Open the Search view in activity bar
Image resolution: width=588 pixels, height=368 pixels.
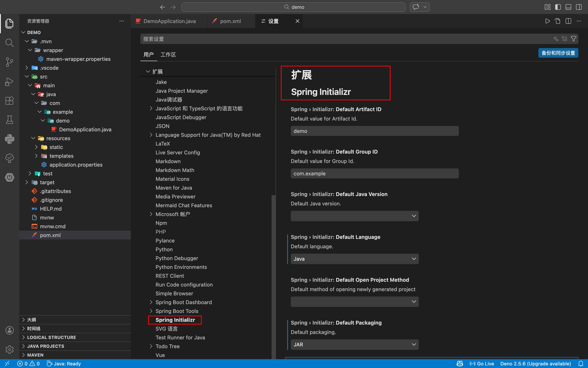pyautogui.click(x=9, y=43)
